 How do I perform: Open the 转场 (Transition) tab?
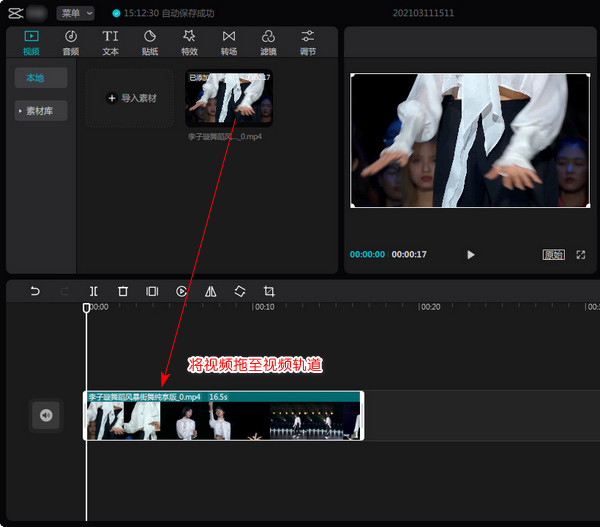coord(229,43)
